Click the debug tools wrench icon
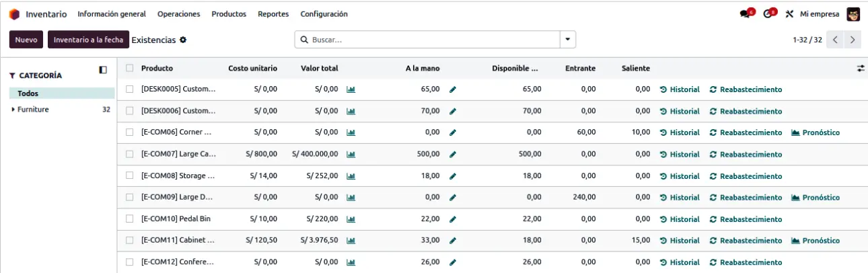Screen dimensions: 868x273 pos(790,14)
